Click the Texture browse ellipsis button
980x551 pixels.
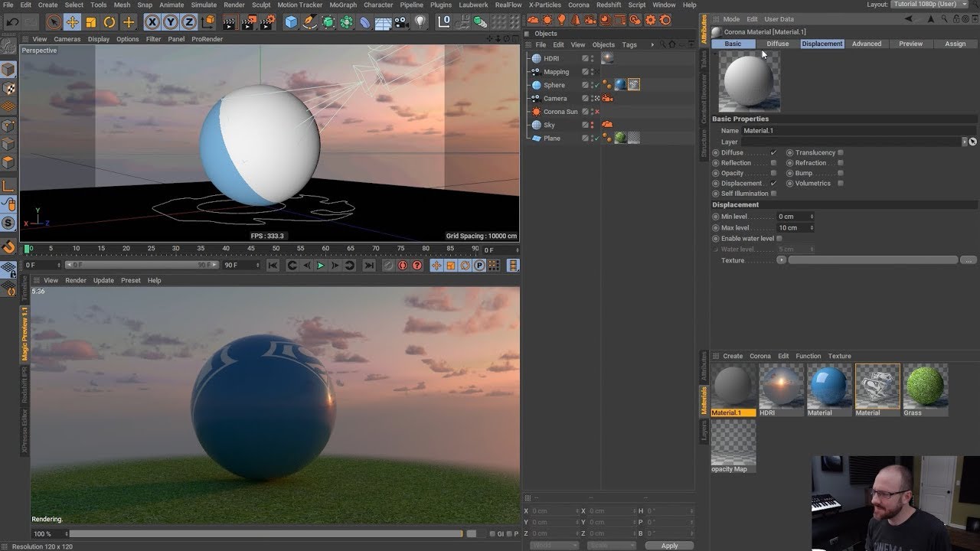969,260
